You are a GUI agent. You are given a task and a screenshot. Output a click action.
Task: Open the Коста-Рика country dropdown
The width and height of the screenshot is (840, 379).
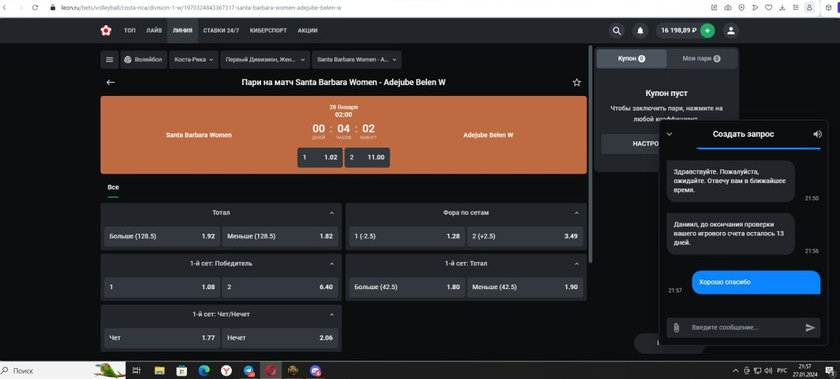click(193, 60)
